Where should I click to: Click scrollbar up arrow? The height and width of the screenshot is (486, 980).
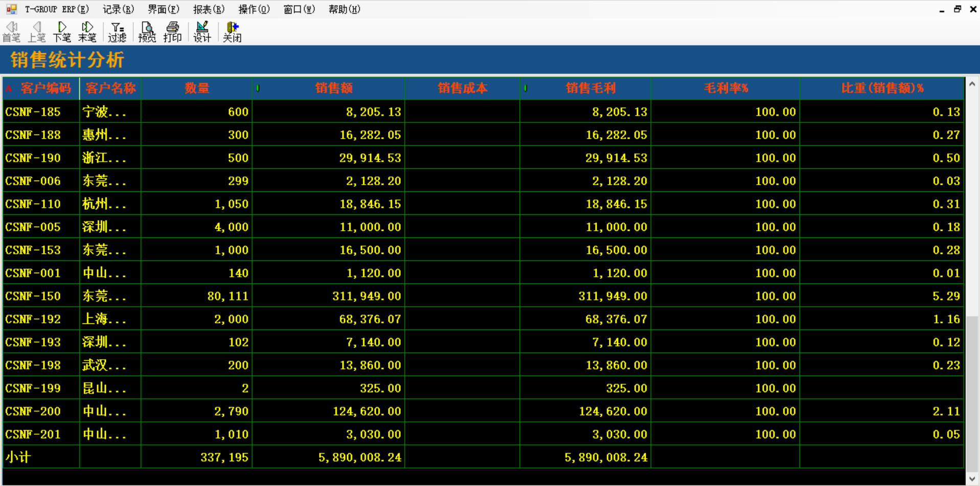pyautogui.click(x=972, y=84)
